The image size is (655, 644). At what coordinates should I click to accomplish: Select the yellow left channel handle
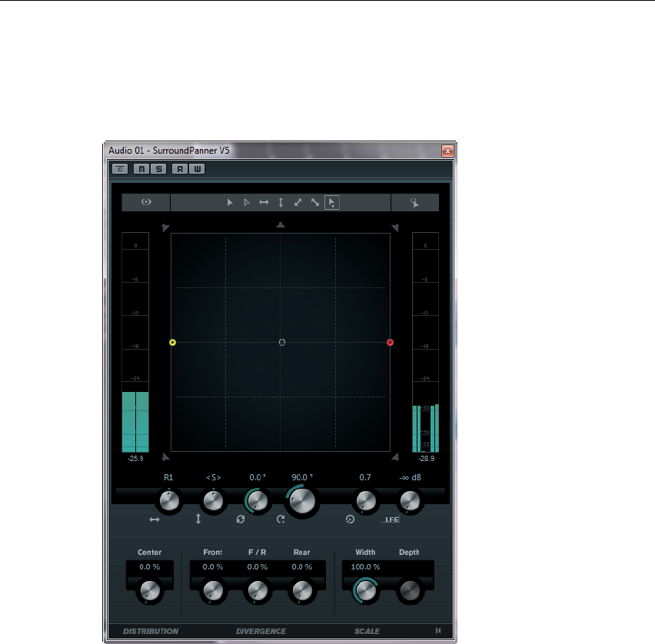[x=172, y=343]
